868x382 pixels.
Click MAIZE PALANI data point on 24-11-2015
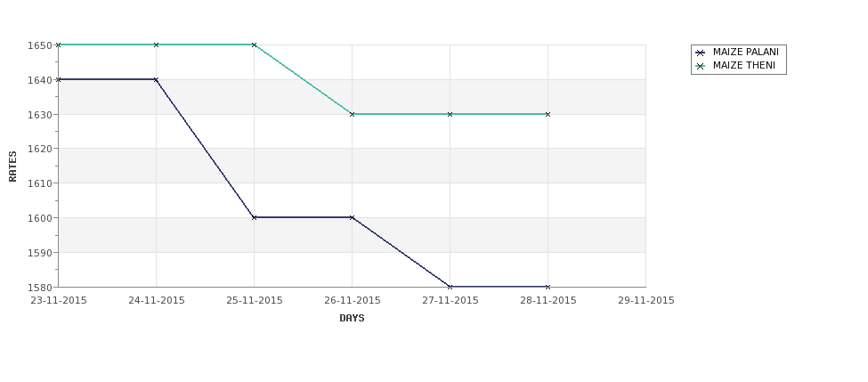pos(156,80)
